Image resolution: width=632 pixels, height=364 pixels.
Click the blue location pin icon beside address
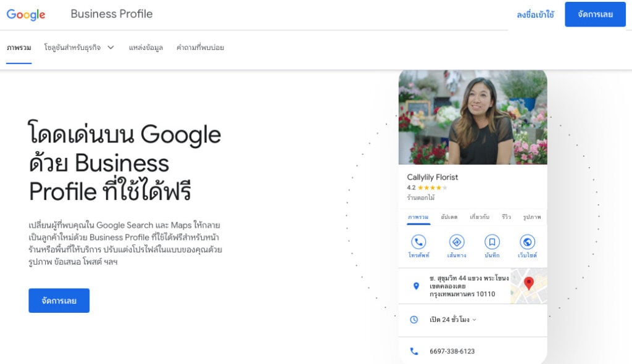pyautogui.click(x=417, y=286)
